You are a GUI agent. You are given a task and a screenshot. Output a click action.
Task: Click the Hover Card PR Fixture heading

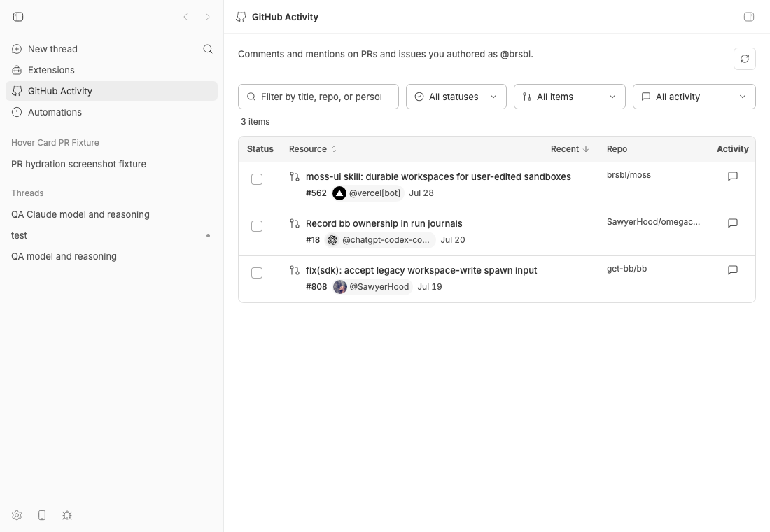(55, 143)
